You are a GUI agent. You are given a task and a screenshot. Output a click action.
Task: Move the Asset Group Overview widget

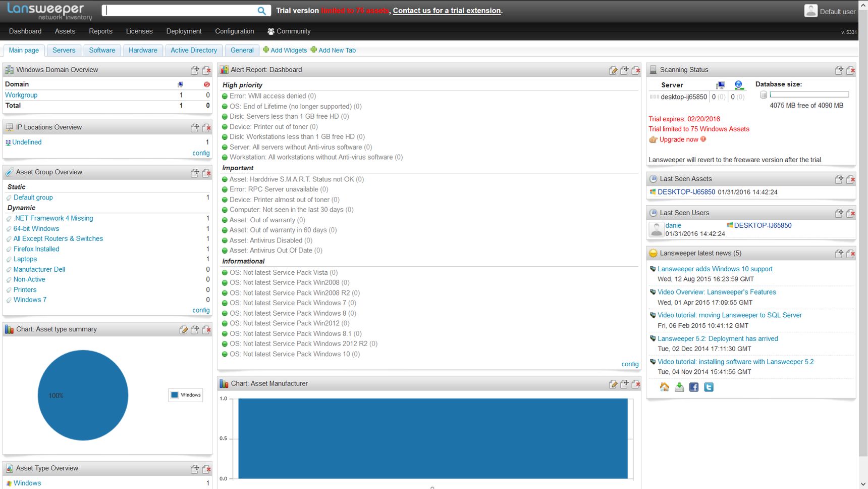tap(195, 173)
